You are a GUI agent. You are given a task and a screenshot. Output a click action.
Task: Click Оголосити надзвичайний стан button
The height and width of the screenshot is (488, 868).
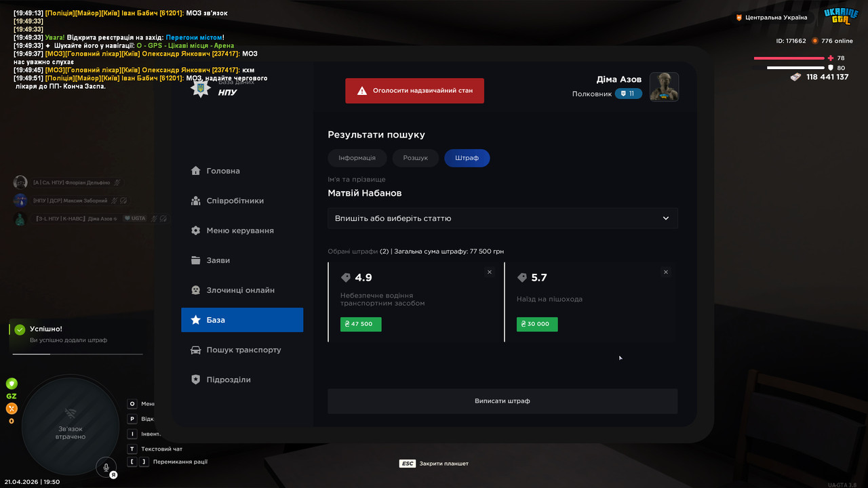[414, 91]
